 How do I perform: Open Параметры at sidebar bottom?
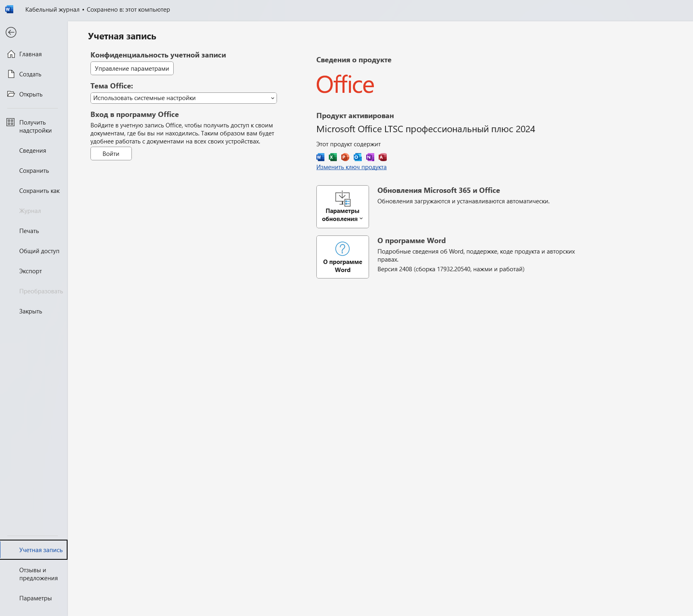tap(34, 598)
